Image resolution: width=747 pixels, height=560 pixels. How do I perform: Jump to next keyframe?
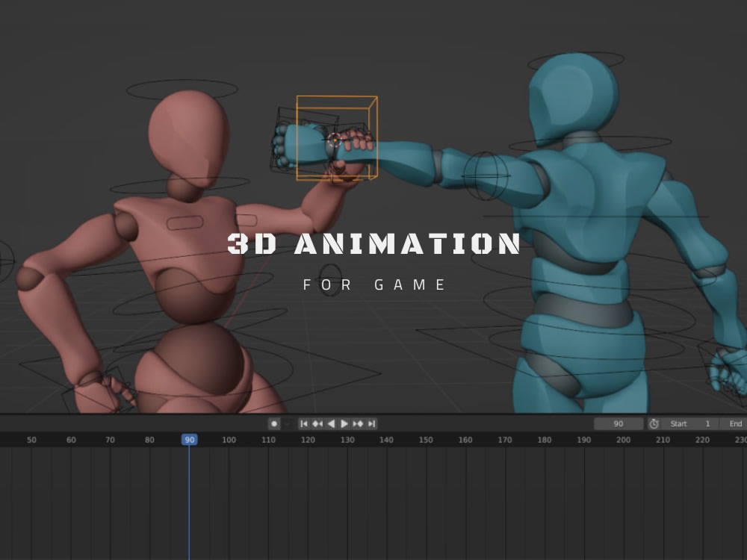359,423
